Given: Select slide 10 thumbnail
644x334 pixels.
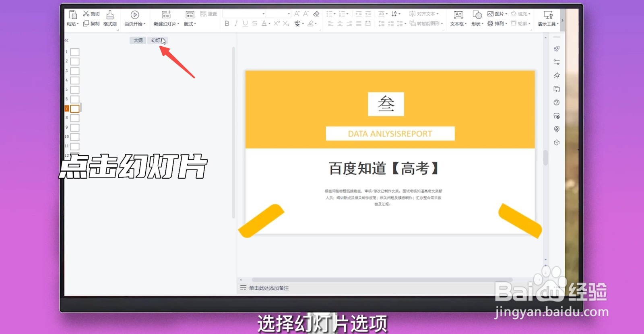Looking at the screenshot, I should tap(75, 137).
